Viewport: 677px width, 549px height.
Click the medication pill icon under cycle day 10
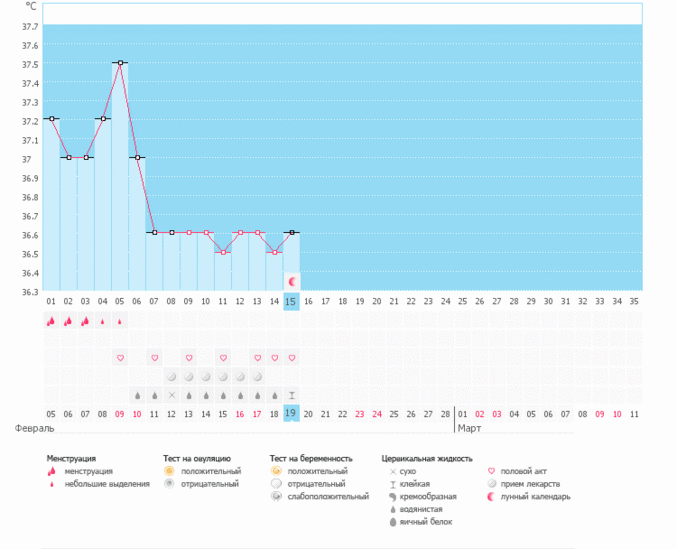205,377
